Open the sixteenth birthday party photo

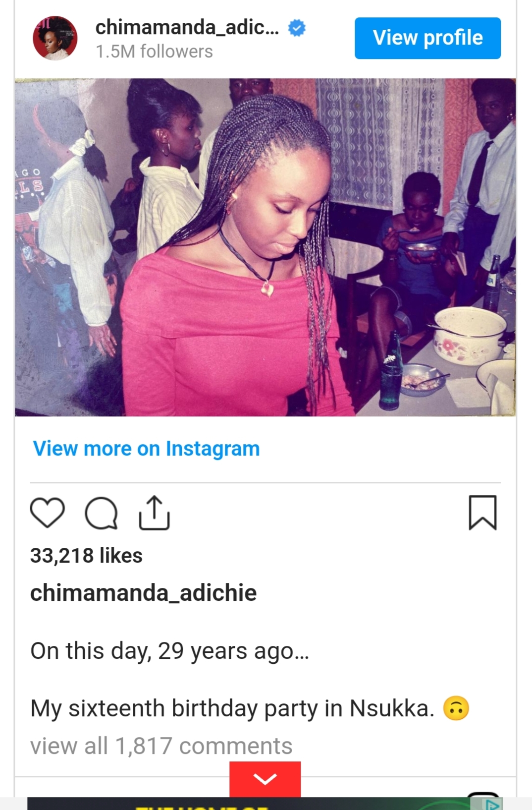tap(265, 247)
